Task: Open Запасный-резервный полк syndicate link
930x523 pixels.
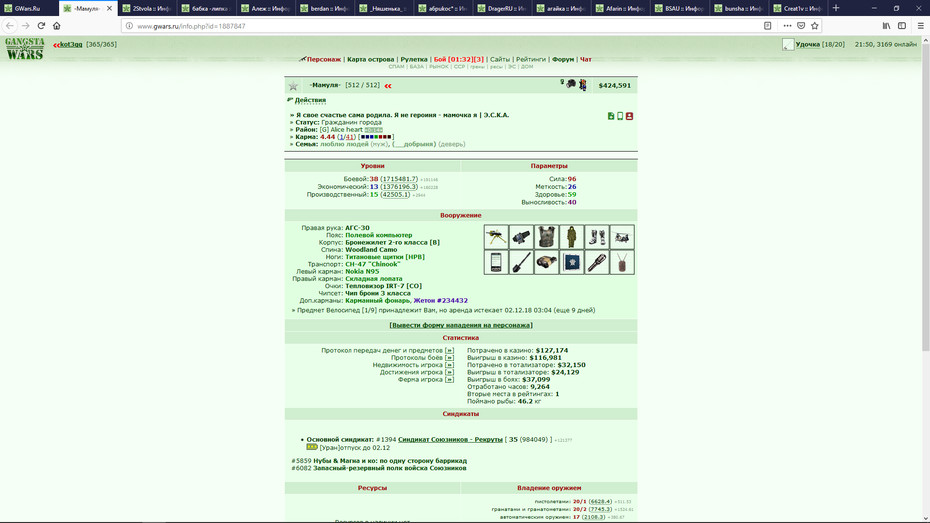Action: tap(390, 468)
